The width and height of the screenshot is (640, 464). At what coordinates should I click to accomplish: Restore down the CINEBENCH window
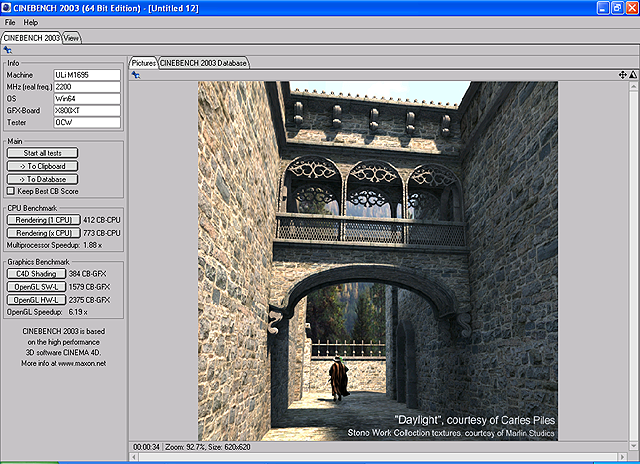pos(618,8)
